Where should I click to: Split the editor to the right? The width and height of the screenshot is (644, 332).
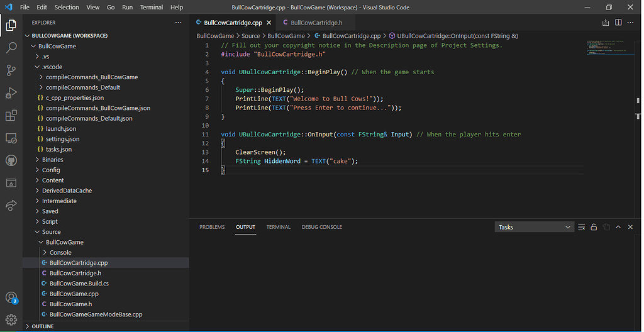click(618, 23)
